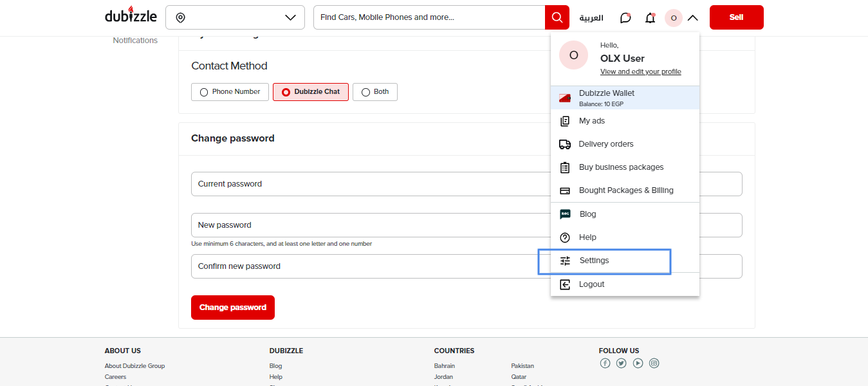Click the red Sell button
This screenshot has height=386, width=868.
736,17
